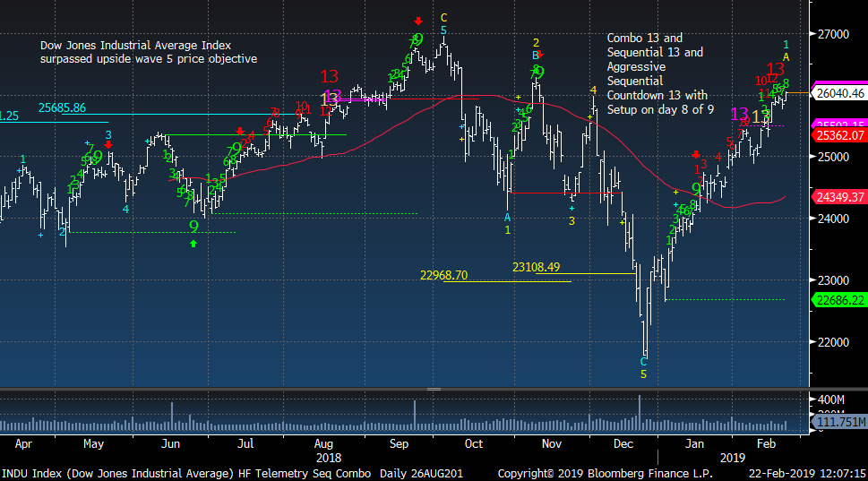This screenshot has height=481, width=868.
Task: Click the green 22686.22 price tag
Action: [x=840, y=300]
